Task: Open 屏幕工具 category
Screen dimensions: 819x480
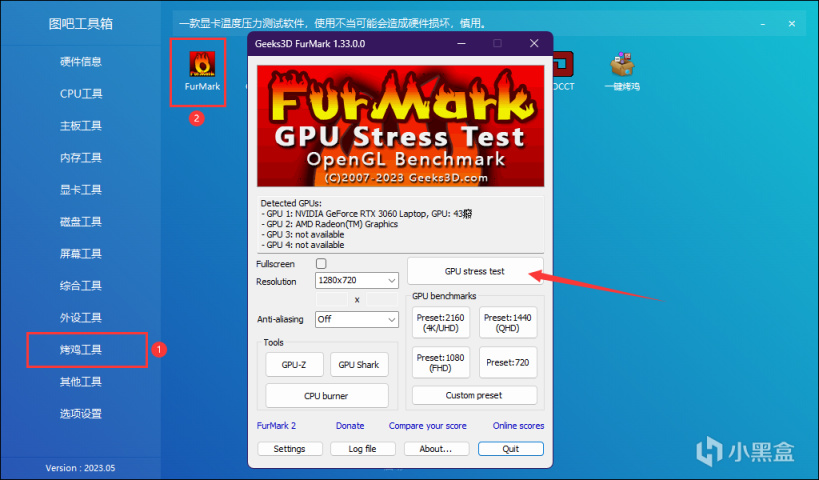Action: click(80, 253)
